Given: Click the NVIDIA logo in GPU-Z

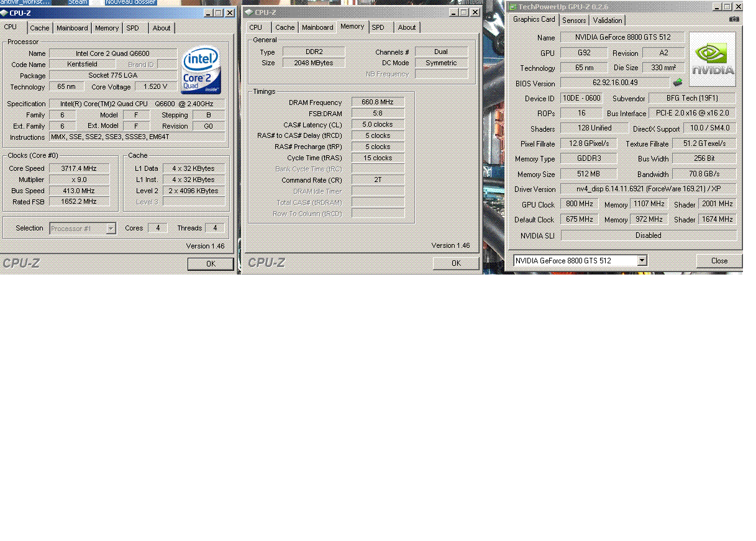Looking at the screenshot, I should coord(713,59).
